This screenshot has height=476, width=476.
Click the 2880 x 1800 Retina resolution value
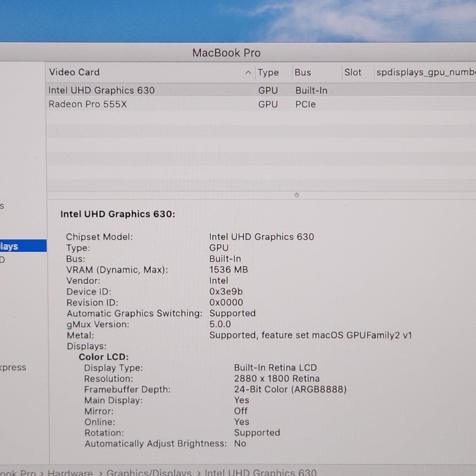pyautogui.click(x=276, y=378)
